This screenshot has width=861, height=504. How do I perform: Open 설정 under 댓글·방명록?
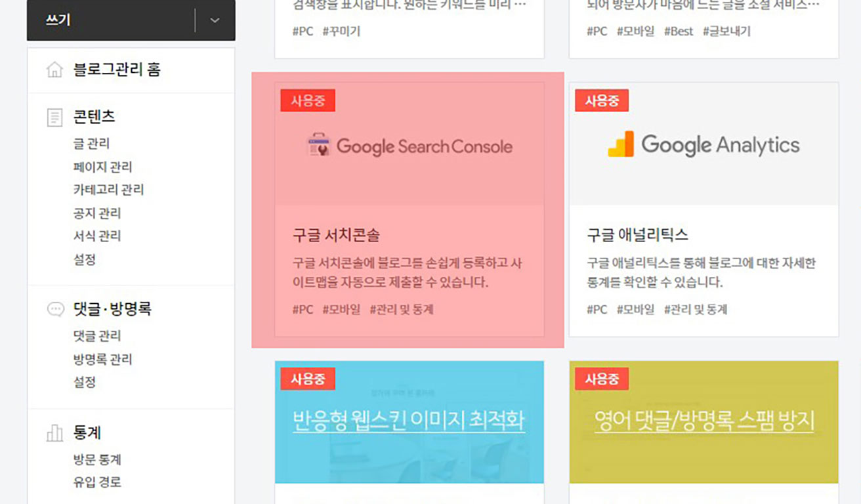pos(85,382)
